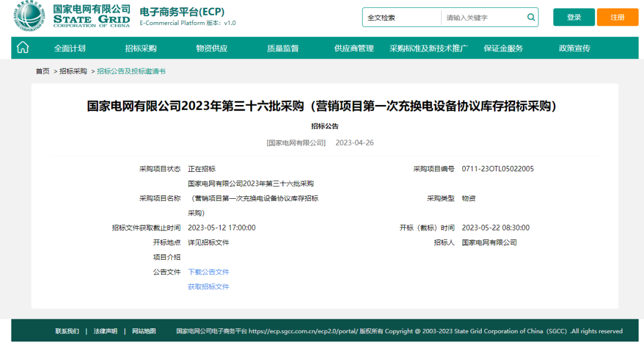Viewport: 644px width, 348px height.
Task: Click the search magnifier icon
Action: 531,17
